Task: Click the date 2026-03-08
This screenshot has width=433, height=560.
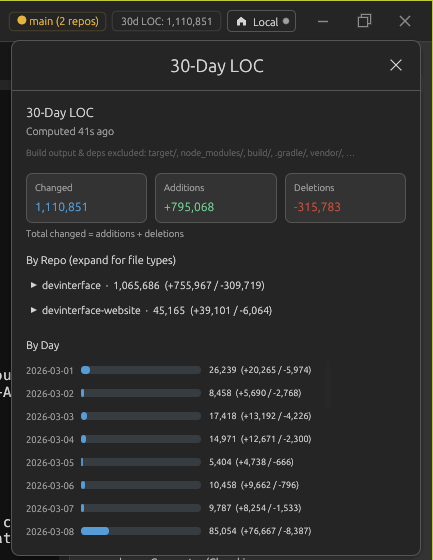Action: (50, 532)
